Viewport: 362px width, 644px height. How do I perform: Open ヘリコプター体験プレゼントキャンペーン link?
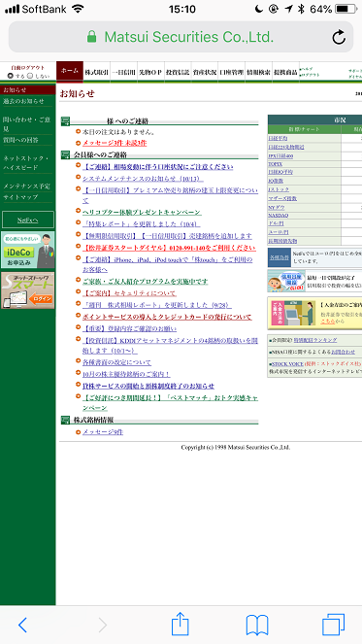point(142,212)
